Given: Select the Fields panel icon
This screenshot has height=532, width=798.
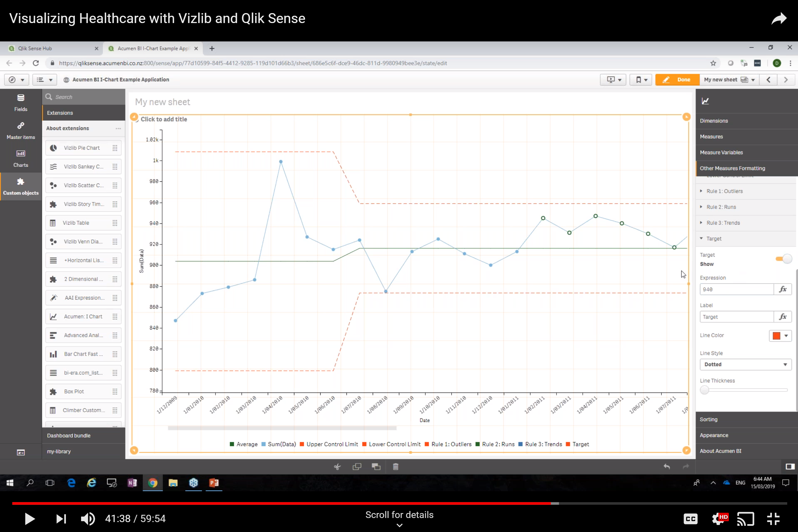Looking at the screenshot, I should [x=20, y=102].
